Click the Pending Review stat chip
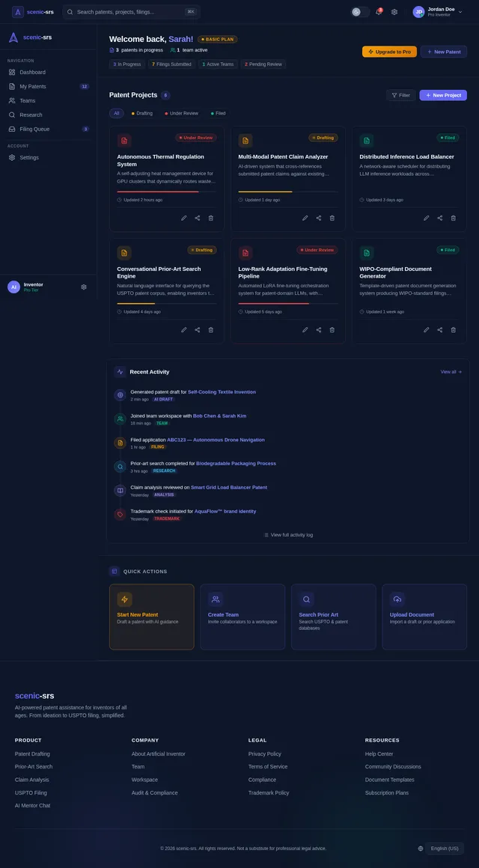The image size is (479, 868). (x=263, y=64)
